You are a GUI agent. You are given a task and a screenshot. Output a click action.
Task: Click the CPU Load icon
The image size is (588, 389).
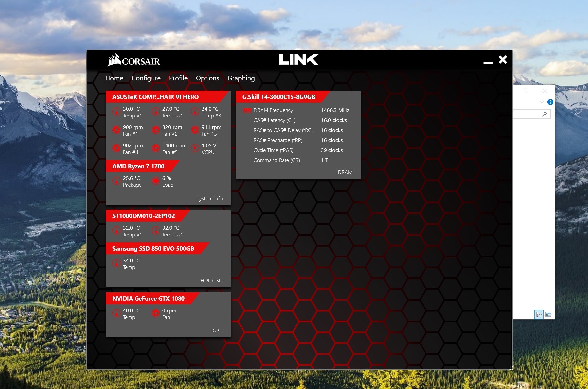[156, 181]
